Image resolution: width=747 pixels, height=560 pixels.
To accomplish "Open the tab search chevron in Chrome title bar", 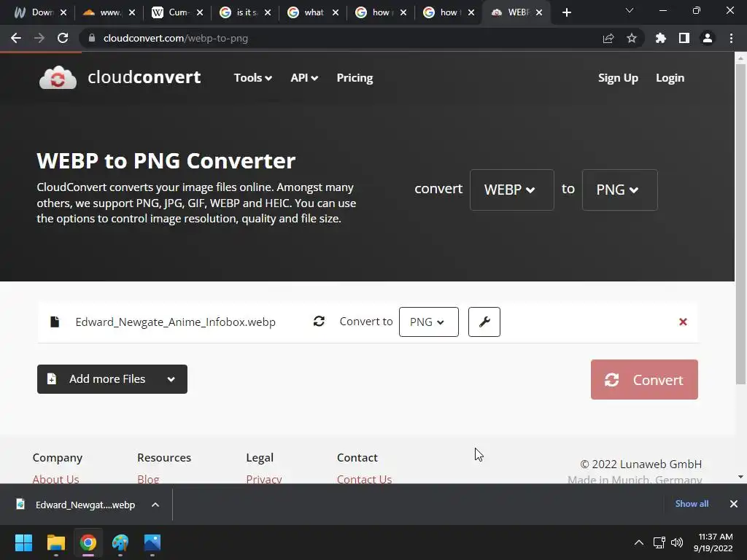I will pyautogui.click(x=630, y=10).
